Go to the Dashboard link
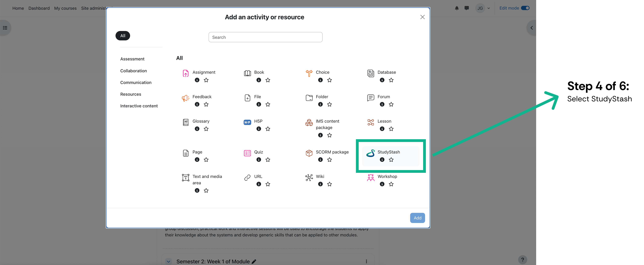The width and height of the screenshot is (644, 265). [x=39, y=8]
